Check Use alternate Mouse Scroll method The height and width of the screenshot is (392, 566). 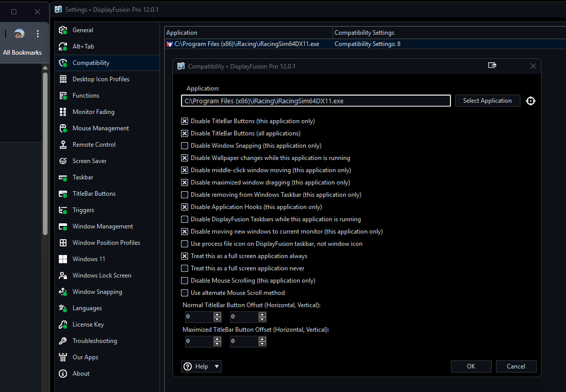(x=185, y=293)
